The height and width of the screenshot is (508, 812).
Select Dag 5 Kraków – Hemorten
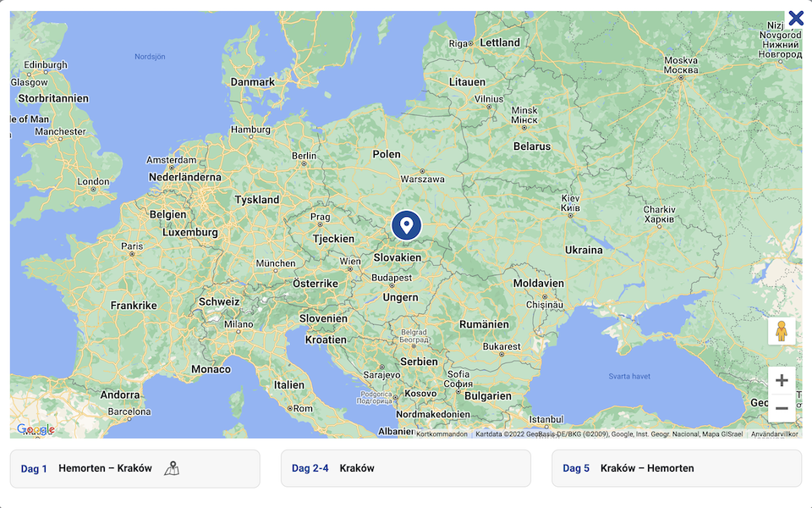tap(677, 468)
